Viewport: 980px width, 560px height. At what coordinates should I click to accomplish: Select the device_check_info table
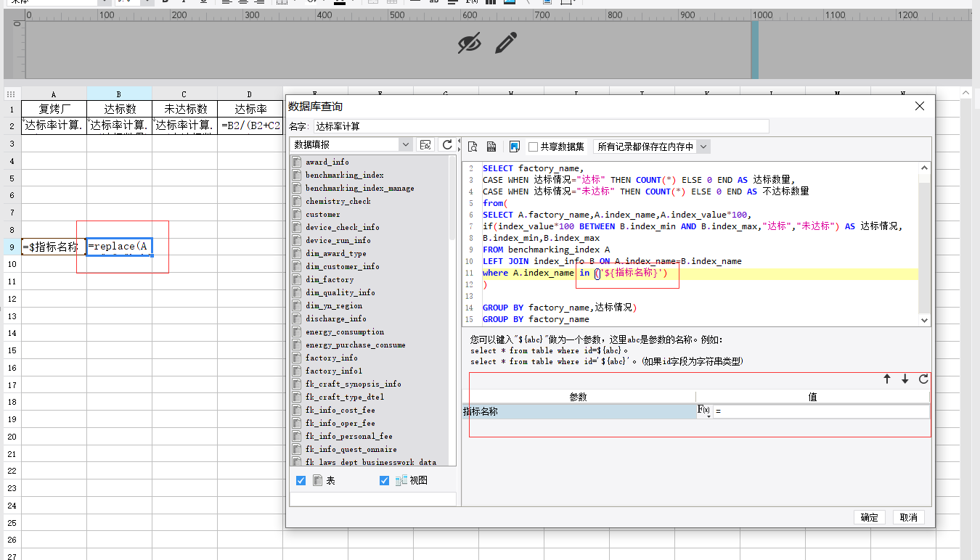342,227
